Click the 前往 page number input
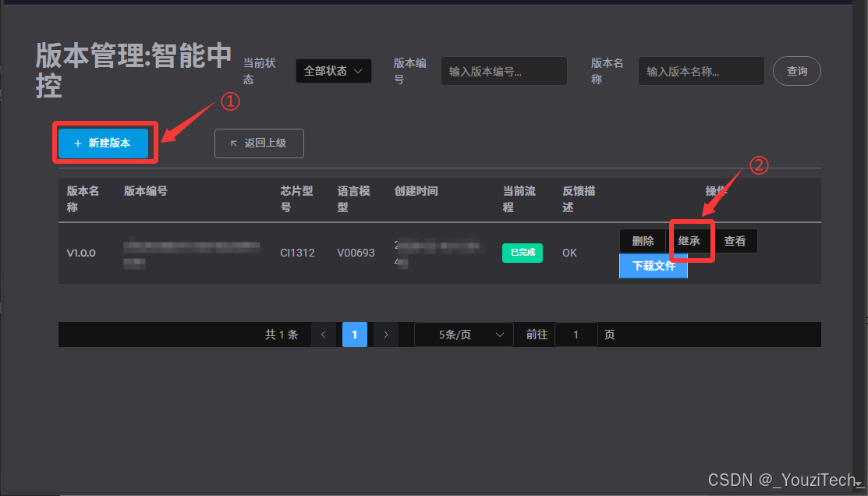868x496 pixels. (x=576, y=335)
